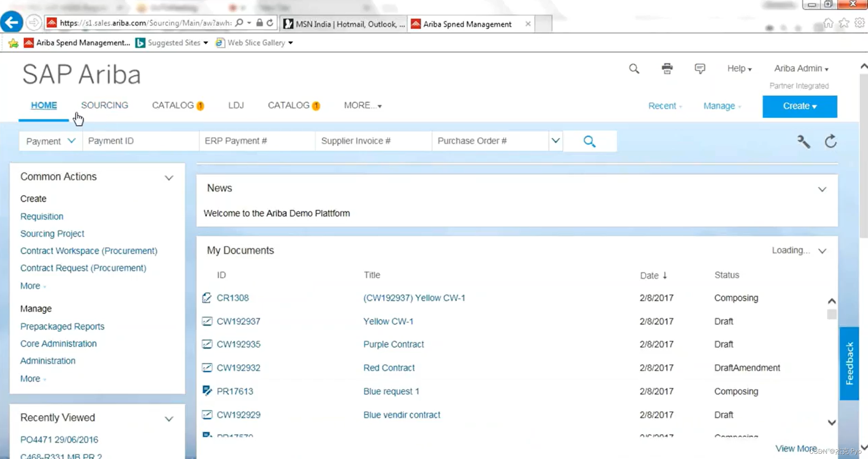Screen dimensions: 868x459
Task: Click the Purchase Order # field
Action: coord(491,141)
